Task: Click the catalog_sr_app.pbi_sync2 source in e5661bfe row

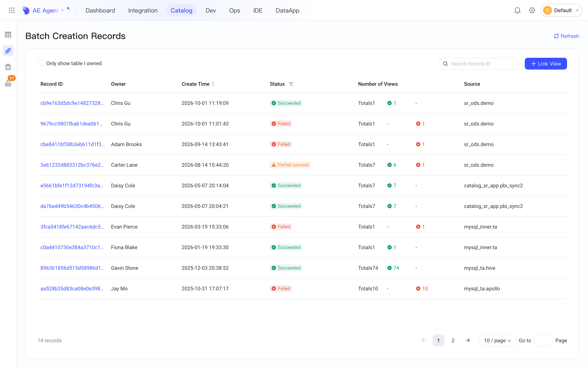Action: tap(493, 185)
